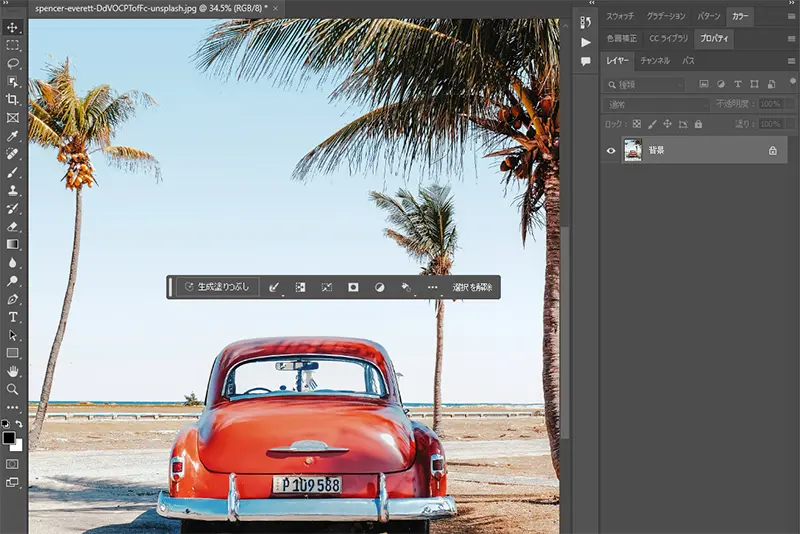The image size is (800, 534).
Task: Switch to the チャンネル tab
Action: coord(656,61)
